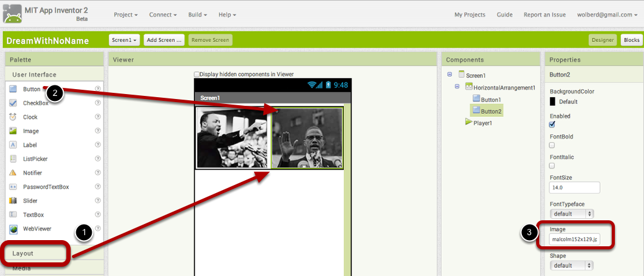Open the Screen1 screen selector dropdown

pos(125,40)
